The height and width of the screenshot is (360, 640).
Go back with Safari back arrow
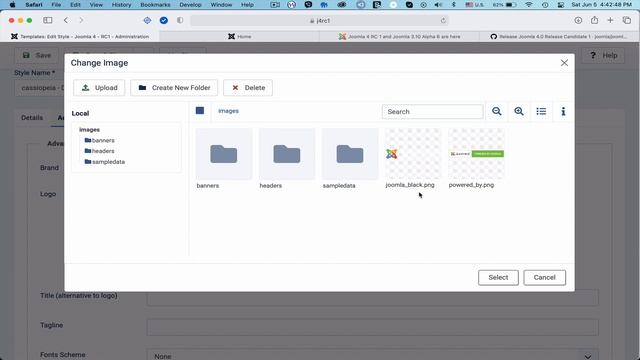coord(66,20)
